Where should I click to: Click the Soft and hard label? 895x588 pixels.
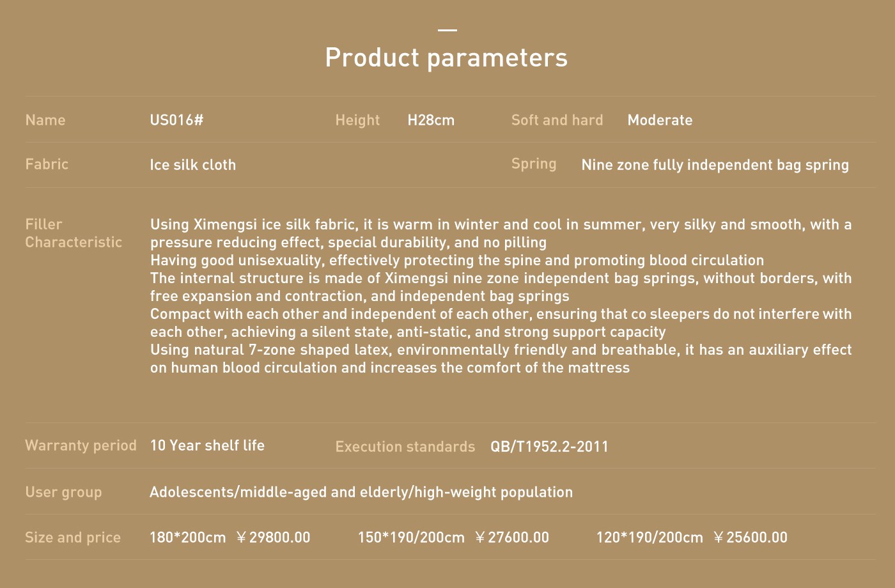(557, 120)
